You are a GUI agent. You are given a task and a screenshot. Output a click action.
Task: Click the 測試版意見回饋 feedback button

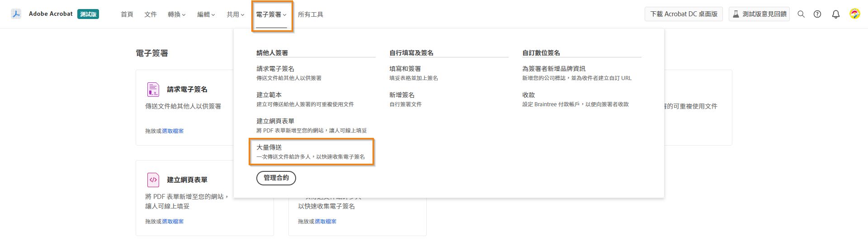coord(759,14)
